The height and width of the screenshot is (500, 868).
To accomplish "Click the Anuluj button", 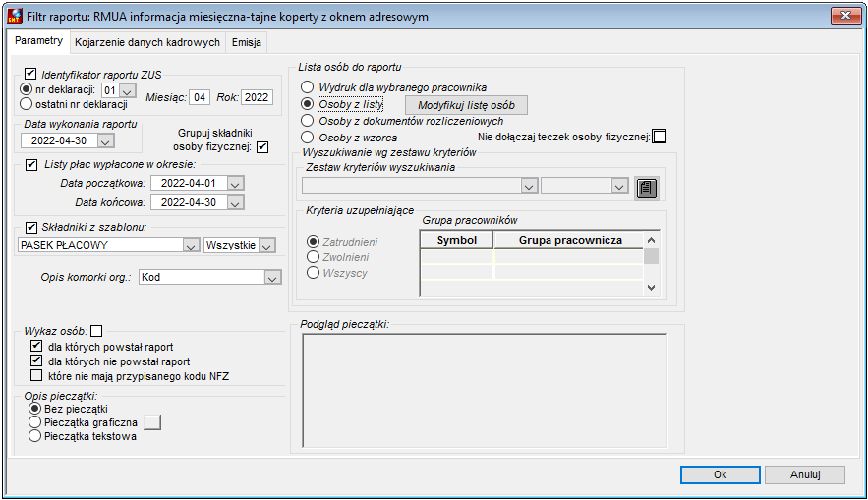I will pyautogui.click(x=805, y=474).
